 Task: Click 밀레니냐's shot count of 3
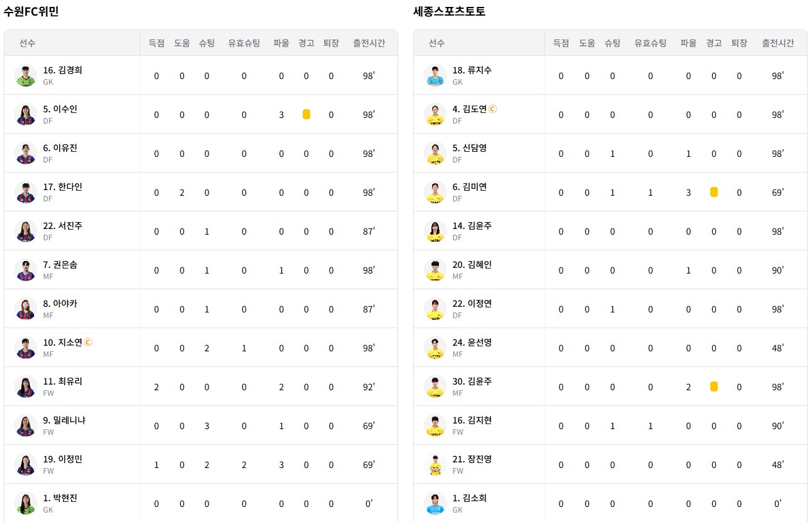(x=207, y=426)
